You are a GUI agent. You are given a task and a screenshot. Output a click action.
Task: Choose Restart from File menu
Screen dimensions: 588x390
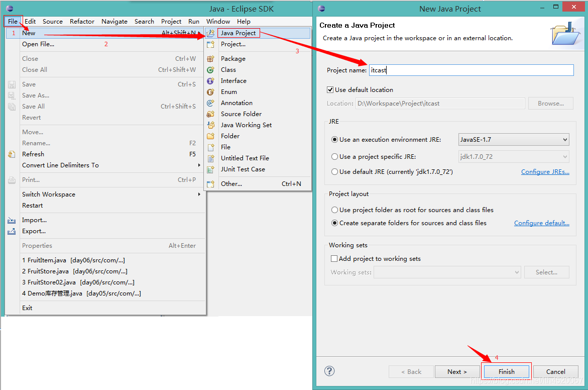106,206
